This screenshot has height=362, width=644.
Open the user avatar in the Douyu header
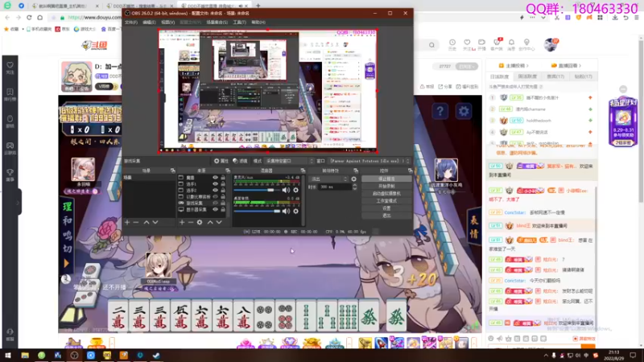(551, 44)
